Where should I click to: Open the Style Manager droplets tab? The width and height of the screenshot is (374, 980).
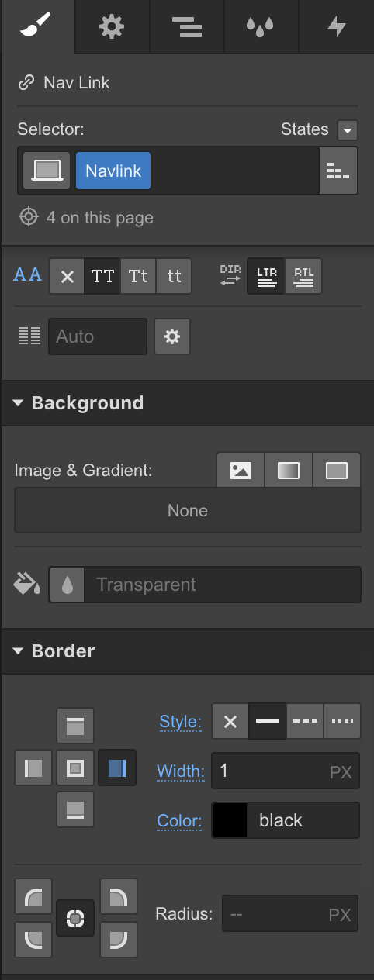click(261, 27)
